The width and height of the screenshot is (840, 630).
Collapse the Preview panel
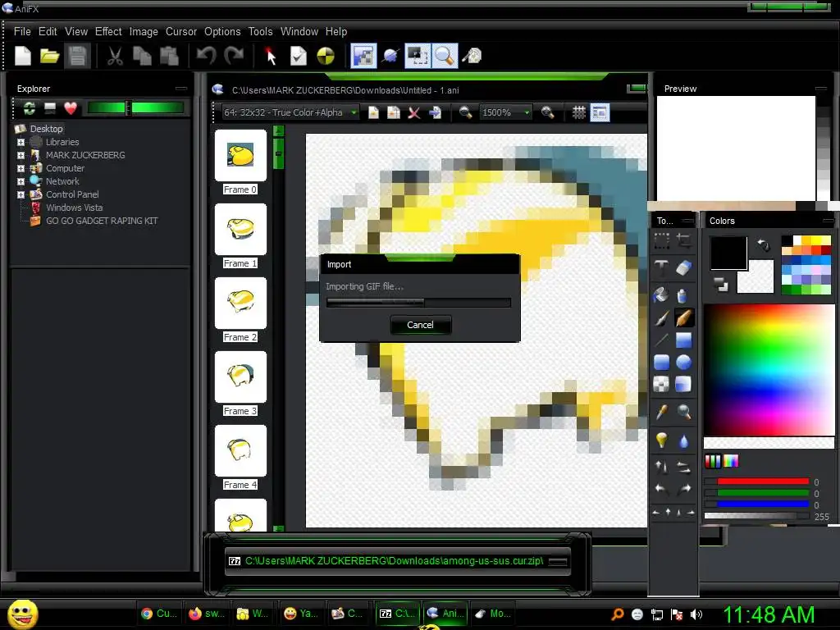820,89
